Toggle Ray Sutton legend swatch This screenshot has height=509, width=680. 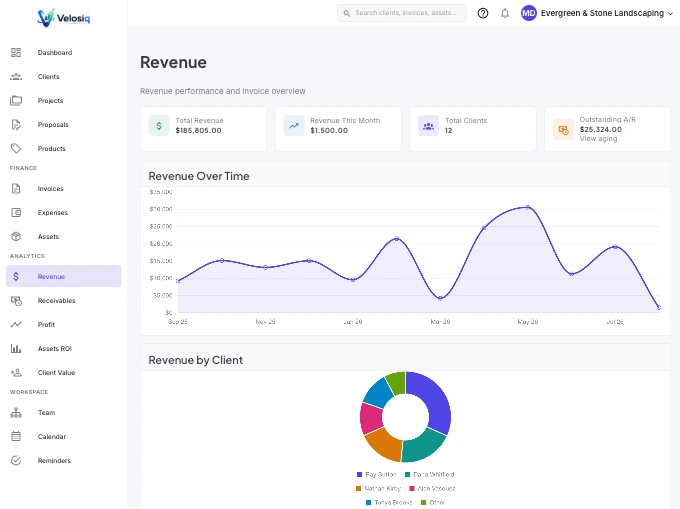359,475
